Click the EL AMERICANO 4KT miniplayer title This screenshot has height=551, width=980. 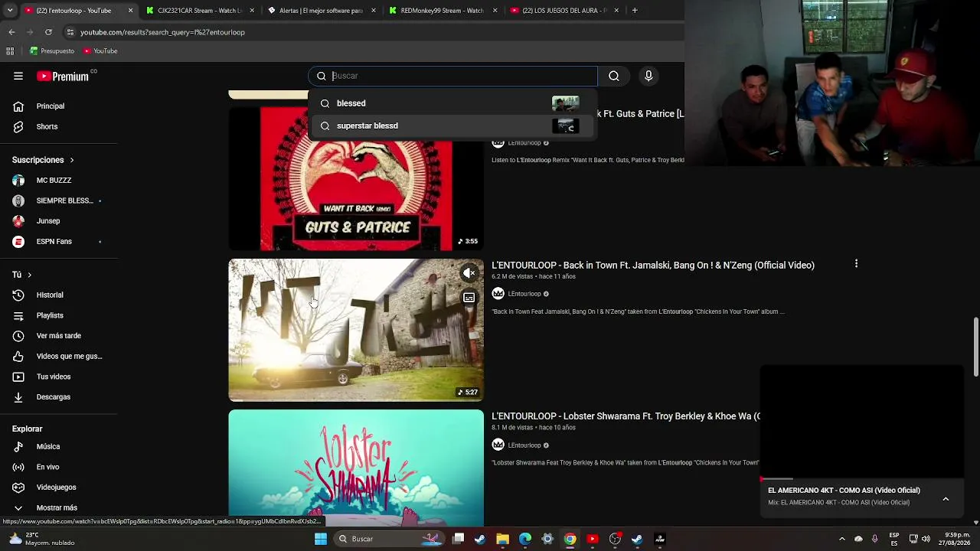coord(844,491)
